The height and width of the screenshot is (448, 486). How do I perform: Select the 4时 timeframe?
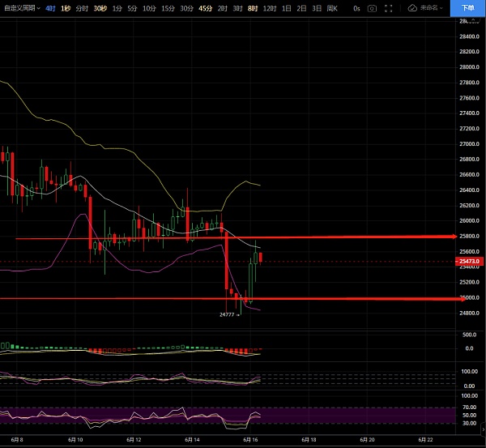[x=51, y=8]
